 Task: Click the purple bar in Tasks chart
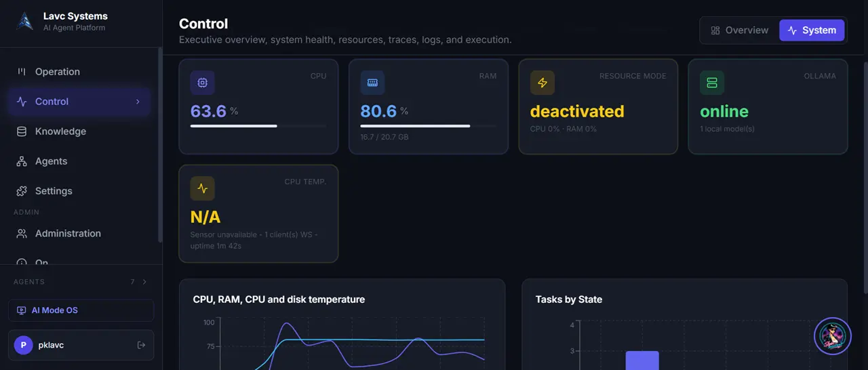click(642, 361)
